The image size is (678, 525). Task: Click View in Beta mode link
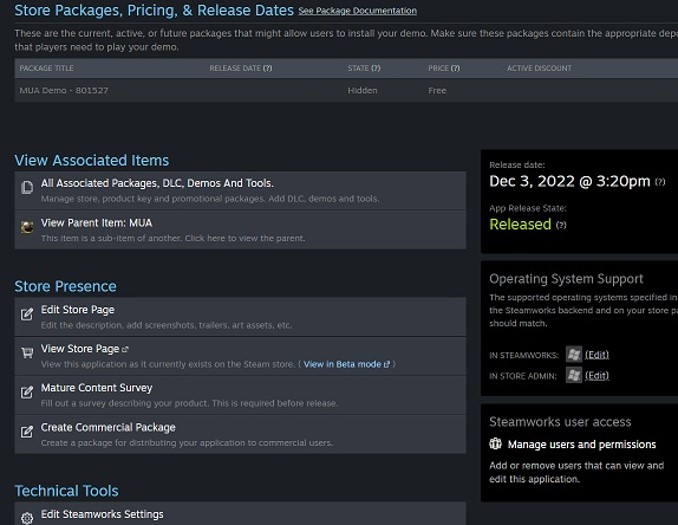[x=346, y=365]
